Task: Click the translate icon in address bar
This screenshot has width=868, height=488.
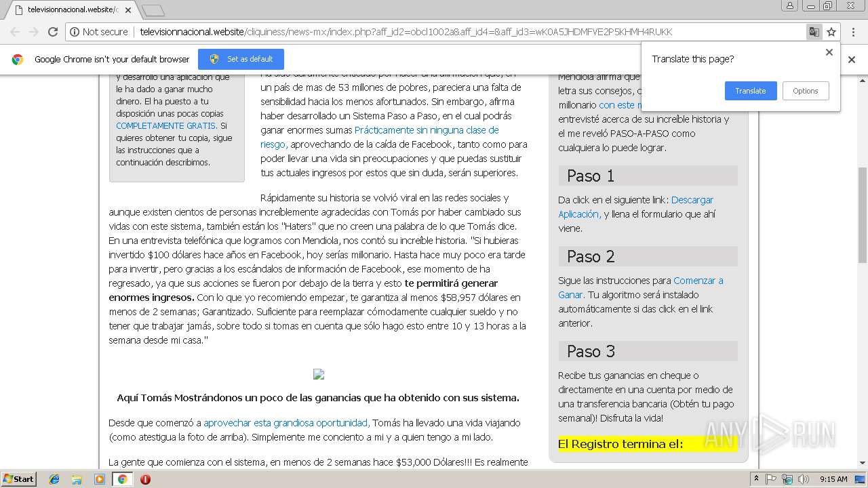Action: point(814,32)
